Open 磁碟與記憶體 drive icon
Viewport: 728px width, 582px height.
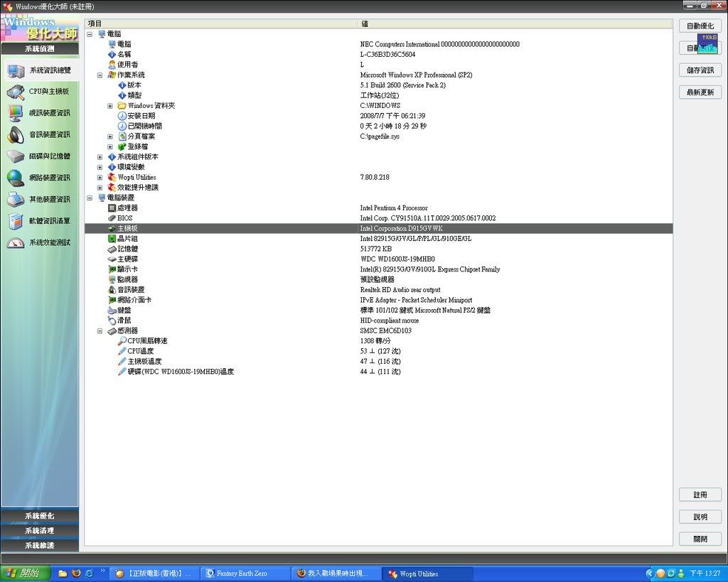tap(16, 156)
